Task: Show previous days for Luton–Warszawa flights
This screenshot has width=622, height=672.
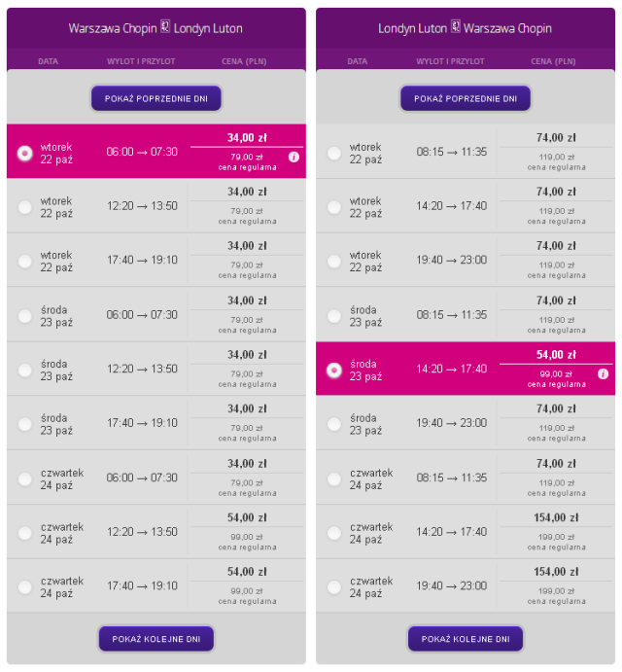Action: tap(466, 98)
